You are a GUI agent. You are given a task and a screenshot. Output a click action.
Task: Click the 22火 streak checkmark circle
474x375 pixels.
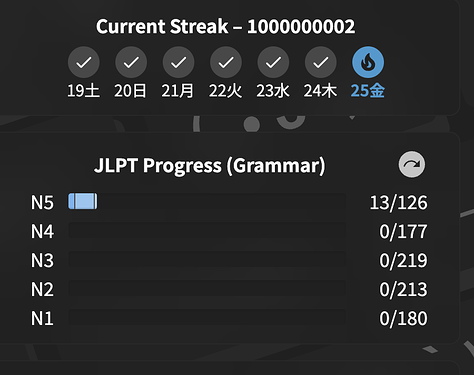pos(226,62)
